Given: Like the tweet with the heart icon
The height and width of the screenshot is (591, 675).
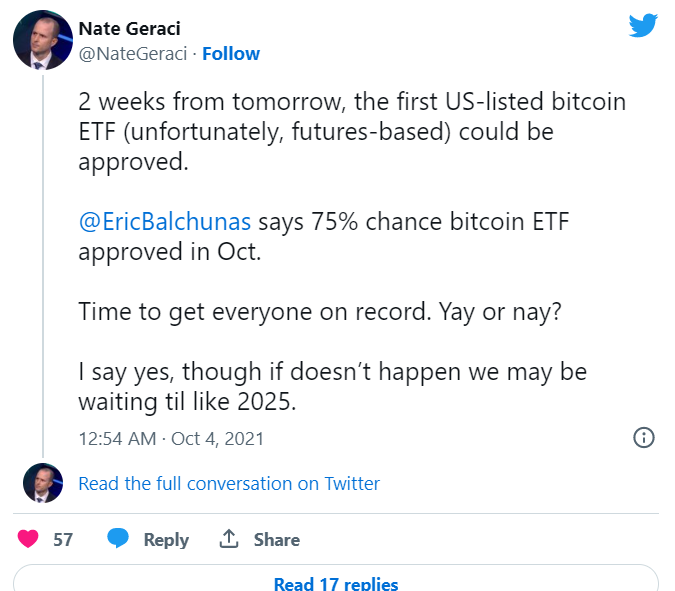Looking at the screenshot, I should pyautogui.click(x=29, y=539).
